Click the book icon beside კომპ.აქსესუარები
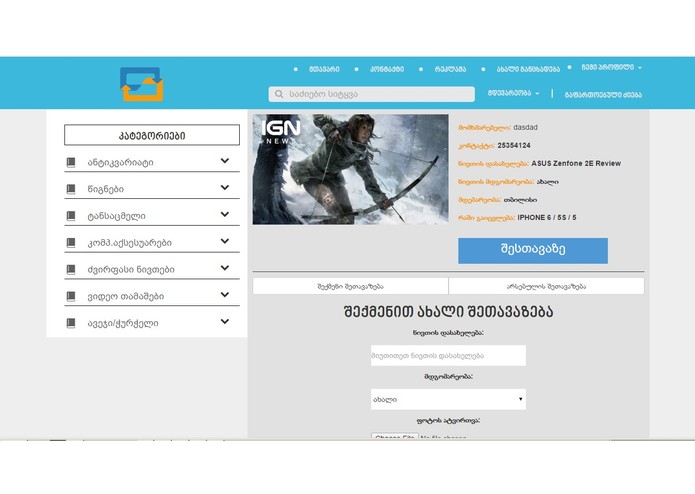The width and height of the screenshot is (695, 494). [x=71, y=242]
